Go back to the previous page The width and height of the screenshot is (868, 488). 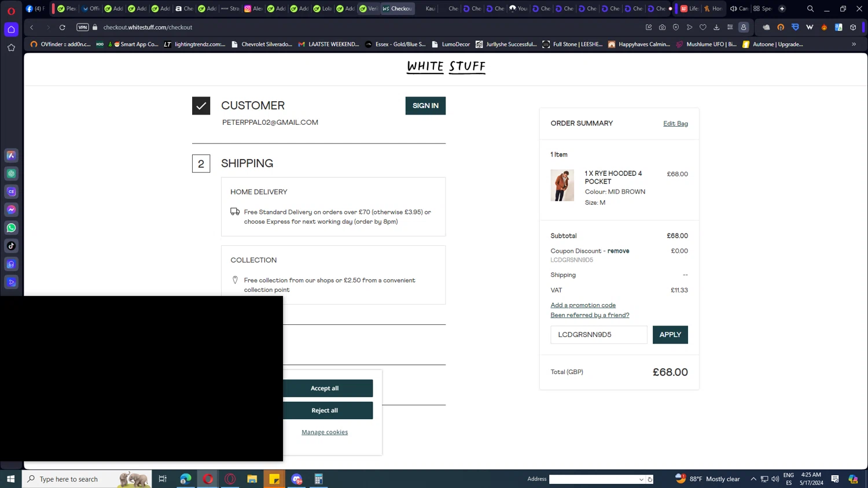(32, 27)
